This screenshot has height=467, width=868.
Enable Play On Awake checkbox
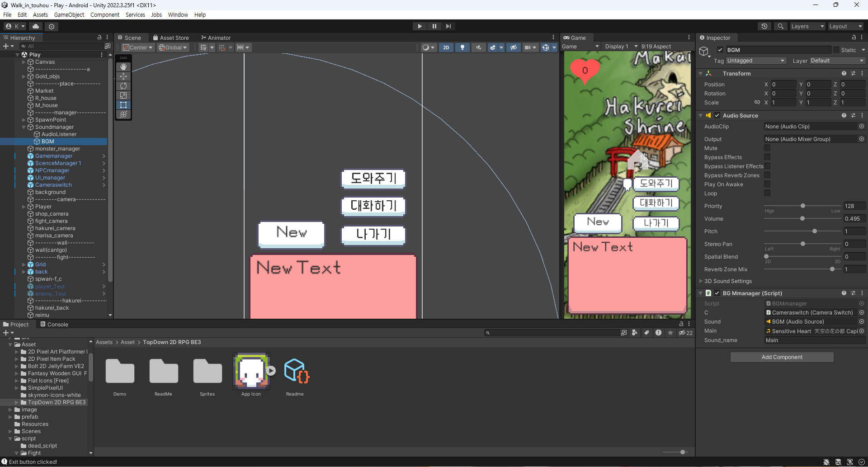(767, 184)
